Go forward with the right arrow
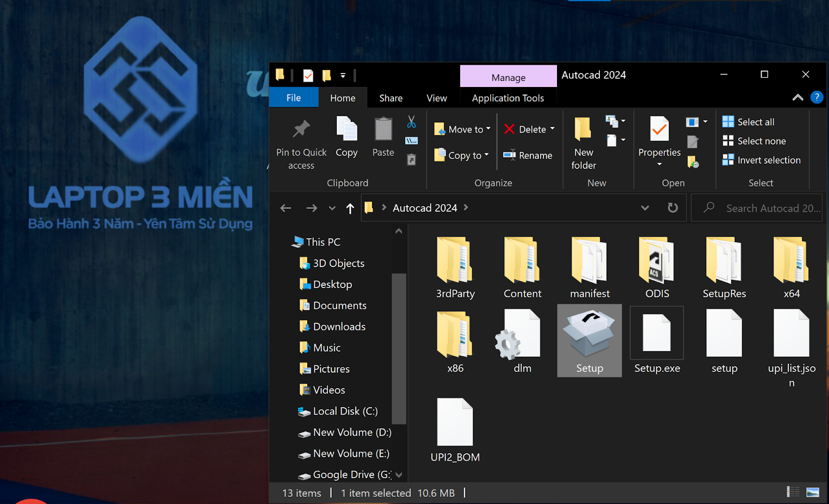829x504 pixels. click(x=311, y=208)
